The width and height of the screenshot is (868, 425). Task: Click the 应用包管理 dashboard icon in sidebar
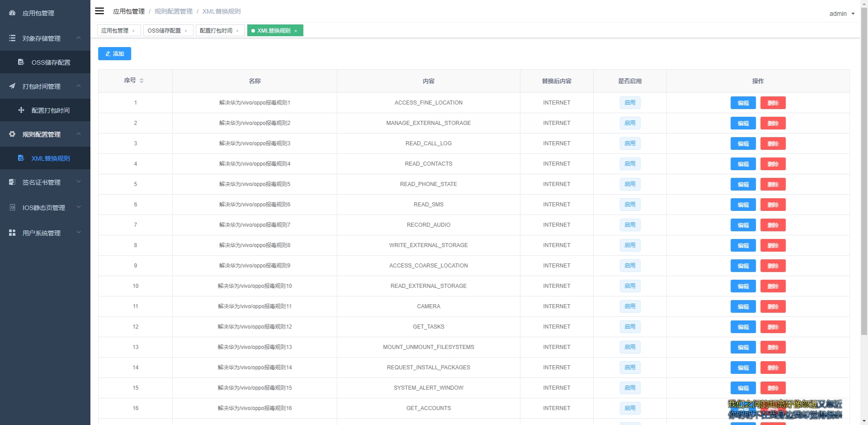pyautogui.click(x=12, y=13)
